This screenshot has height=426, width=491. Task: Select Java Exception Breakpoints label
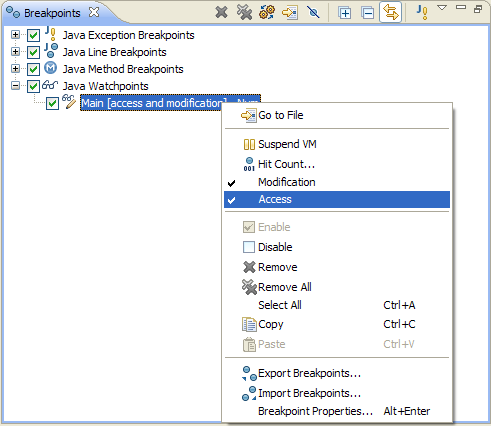(129, 35)
